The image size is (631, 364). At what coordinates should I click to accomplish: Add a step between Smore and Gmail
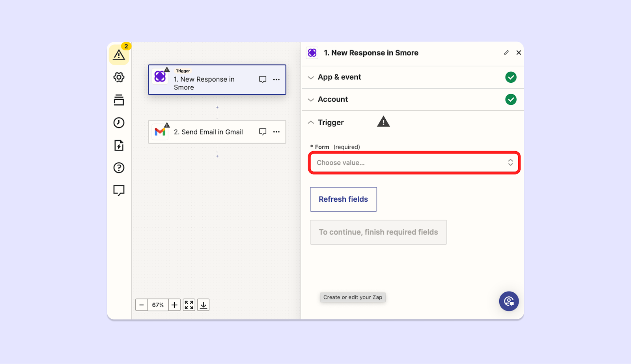click(217, 107)
